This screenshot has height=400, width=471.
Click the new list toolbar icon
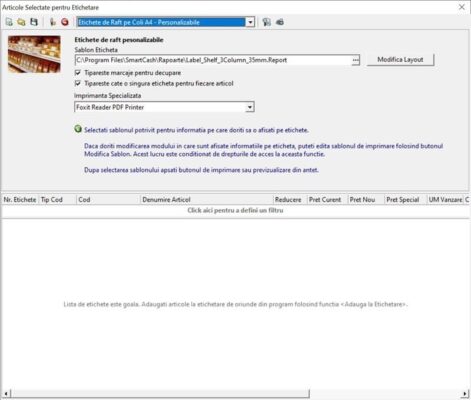[9, 22]
